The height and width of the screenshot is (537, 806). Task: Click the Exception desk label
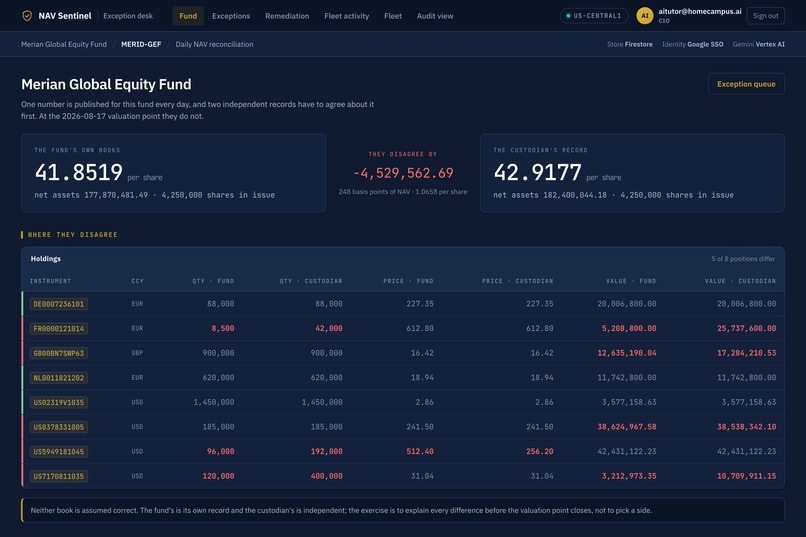[128, 16]
